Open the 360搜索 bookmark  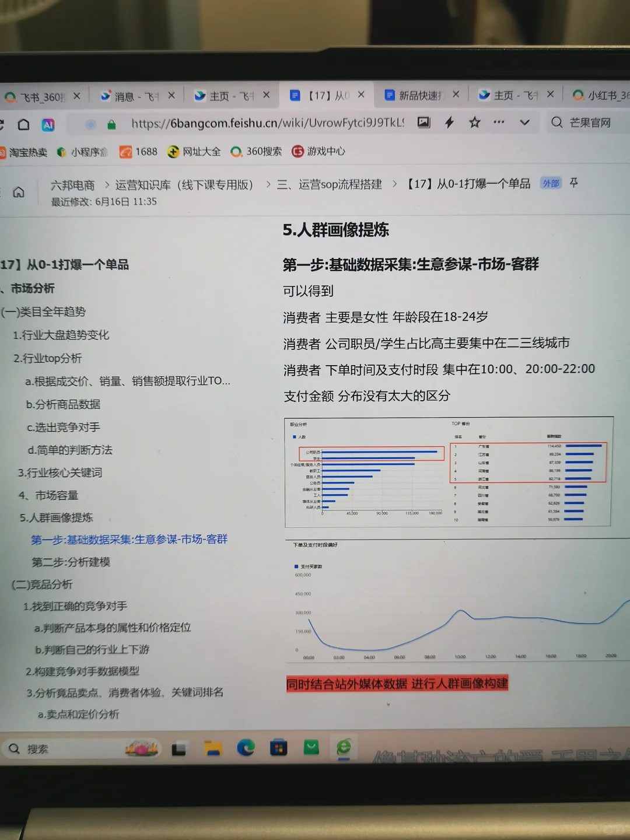256,152
